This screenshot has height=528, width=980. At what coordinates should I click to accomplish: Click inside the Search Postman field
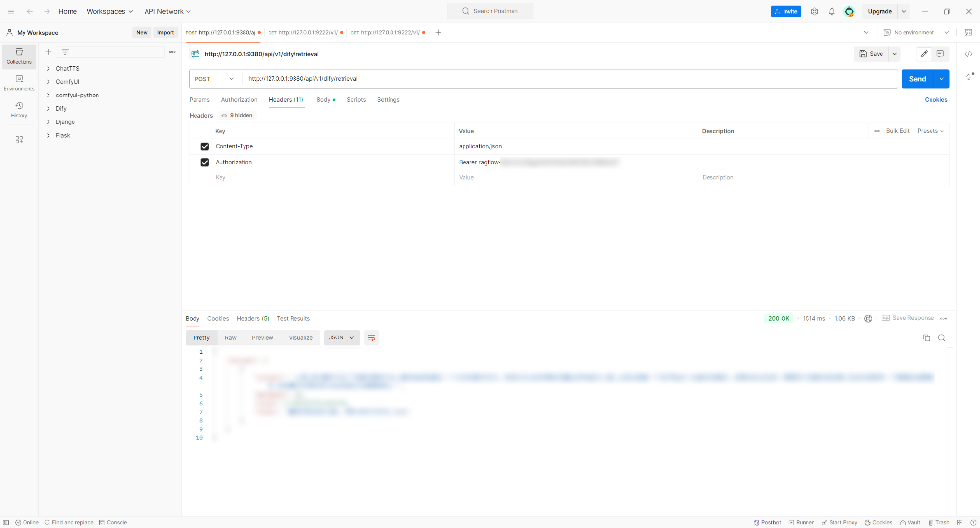click(x=490, y=11)
